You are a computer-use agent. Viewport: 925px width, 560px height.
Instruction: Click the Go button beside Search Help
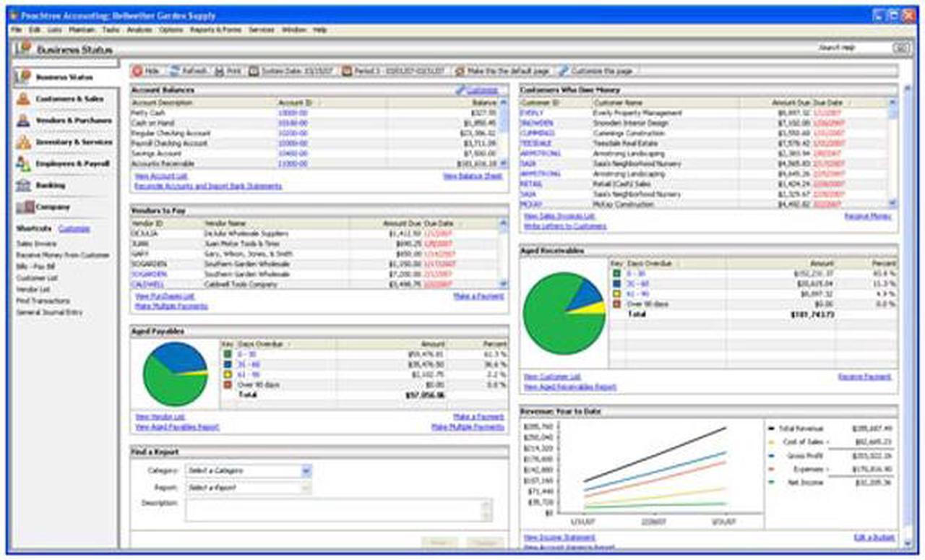tap(900, 48)
